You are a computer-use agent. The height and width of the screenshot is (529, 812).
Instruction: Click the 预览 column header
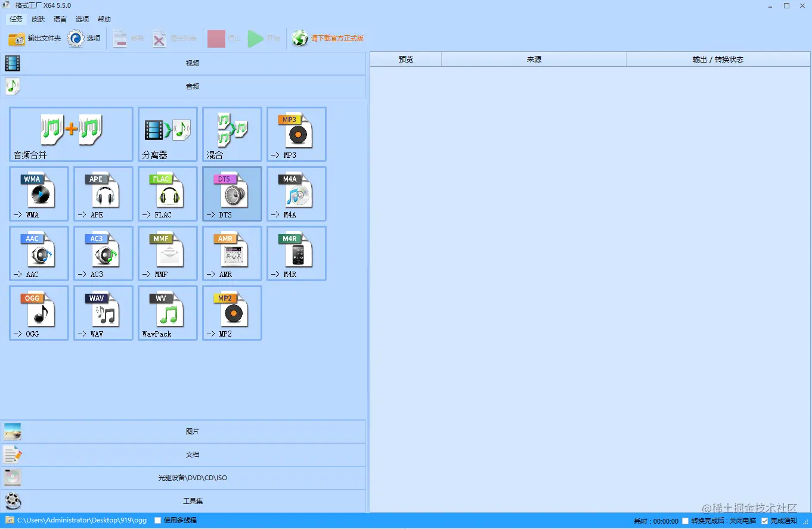pyautogui.click(x=406, y=59)
